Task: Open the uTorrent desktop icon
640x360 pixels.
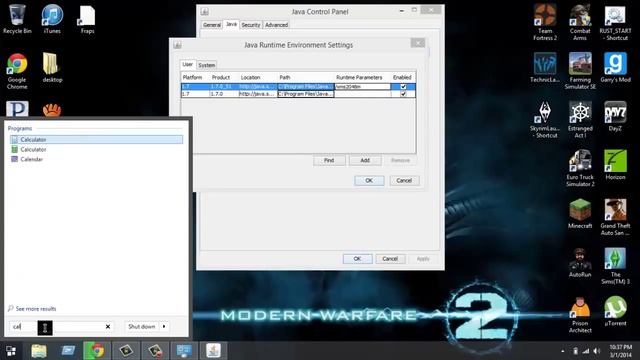Action: [x=615, y=311]
